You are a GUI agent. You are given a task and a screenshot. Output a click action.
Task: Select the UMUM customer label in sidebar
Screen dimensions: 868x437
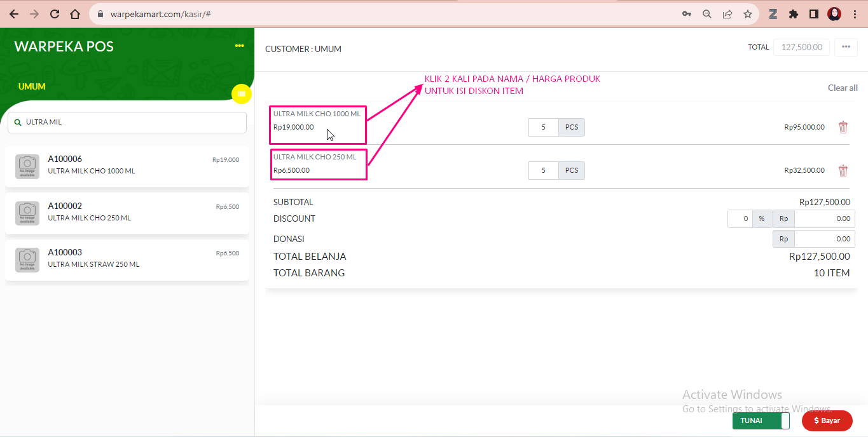32,86
